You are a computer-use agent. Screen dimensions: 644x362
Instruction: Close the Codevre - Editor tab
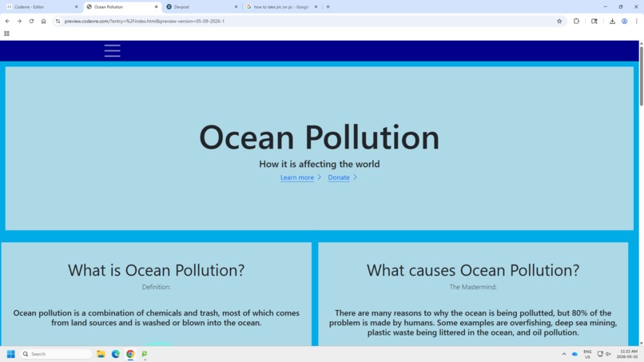76,7
